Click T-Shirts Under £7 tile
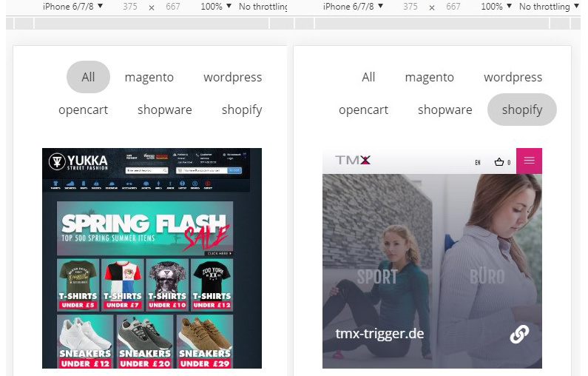 tap(123, 285)
